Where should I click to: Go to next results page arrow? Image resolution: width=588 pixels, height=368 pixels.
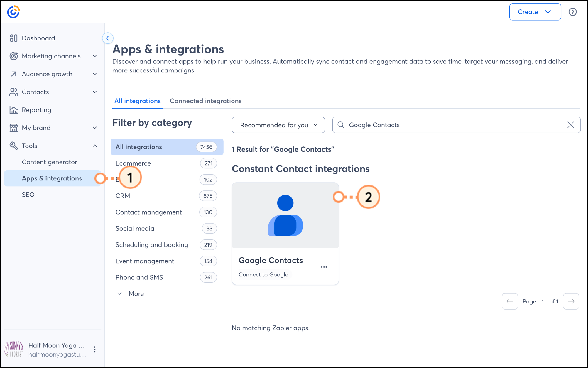[571, 301]
